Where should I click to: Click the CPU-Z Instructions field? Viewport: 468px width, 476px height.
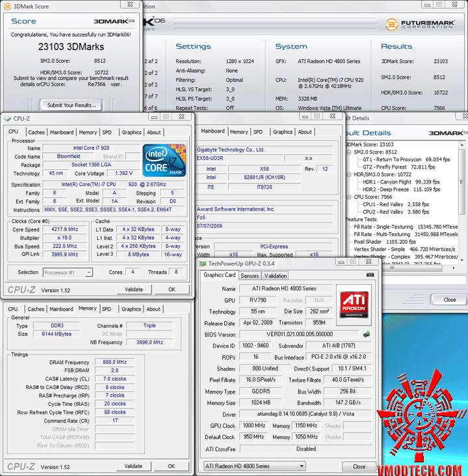(114, 209)
